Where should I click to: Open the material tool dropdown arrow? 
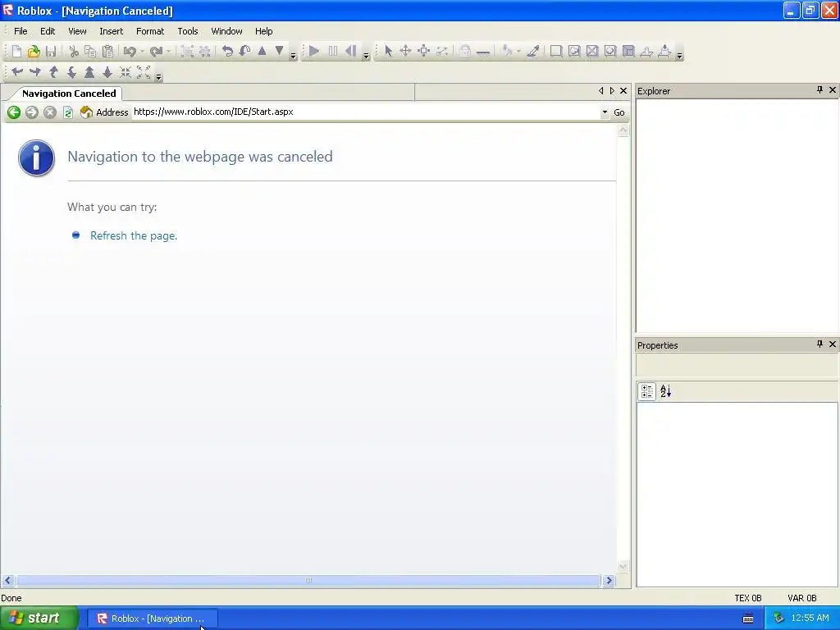point(518,52)
